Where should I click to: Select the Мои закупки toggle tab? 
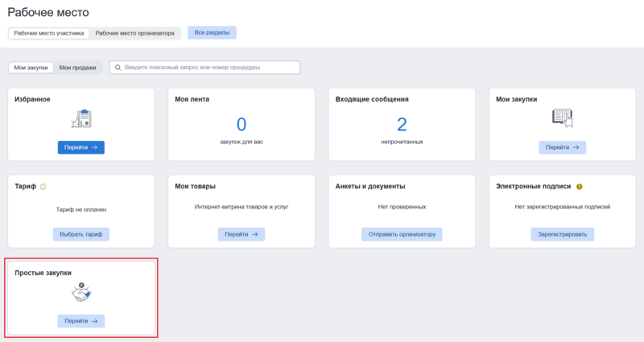tap(31, 68)
